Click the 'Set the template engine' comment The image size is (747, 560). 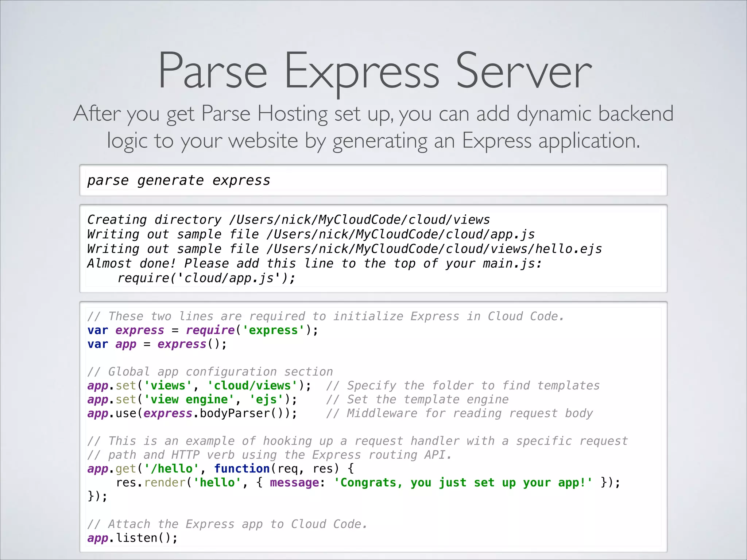point(417,400)
